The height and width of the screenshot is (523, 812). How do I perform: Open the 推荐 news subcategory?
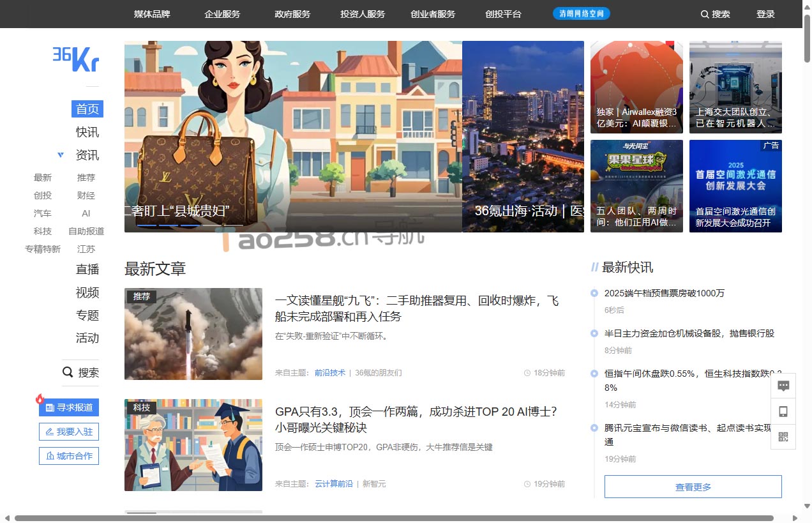(86, 178)
